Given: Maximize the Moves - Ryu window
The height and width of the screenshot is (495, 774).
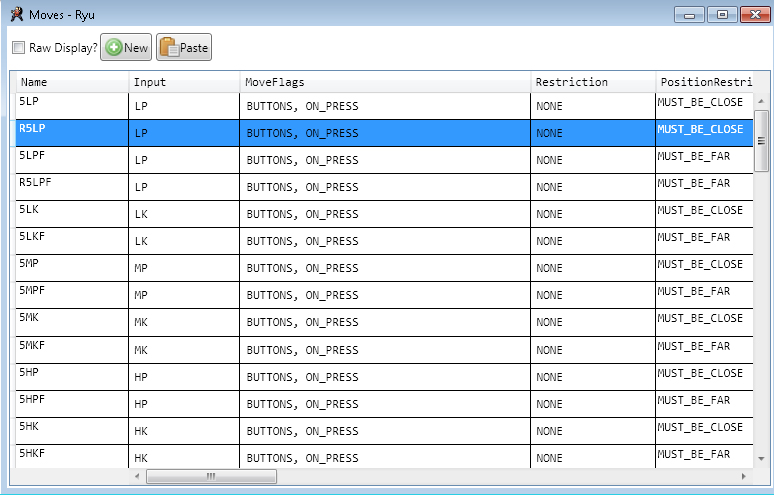Looking at the screenshot, I should pos(722,15).
